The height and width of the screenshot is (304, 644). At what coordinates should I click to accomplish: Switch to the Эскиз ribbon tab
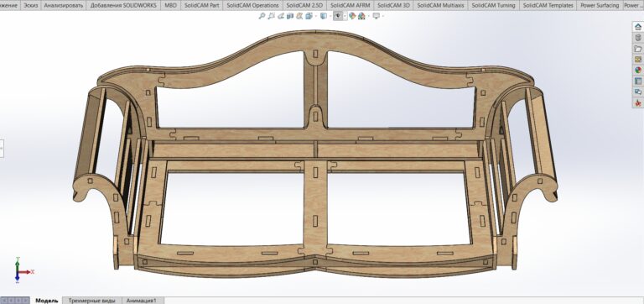30,5
